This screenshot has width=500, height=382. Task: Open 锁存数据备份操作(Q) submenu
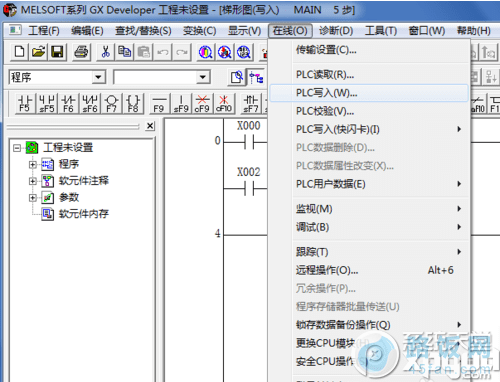(369, 325)
